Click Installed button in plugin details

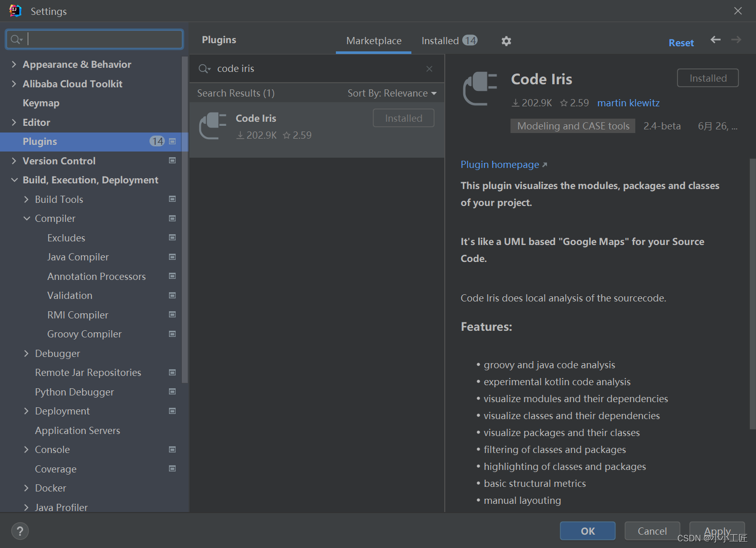pyautogui.click(x=708, y=78)
